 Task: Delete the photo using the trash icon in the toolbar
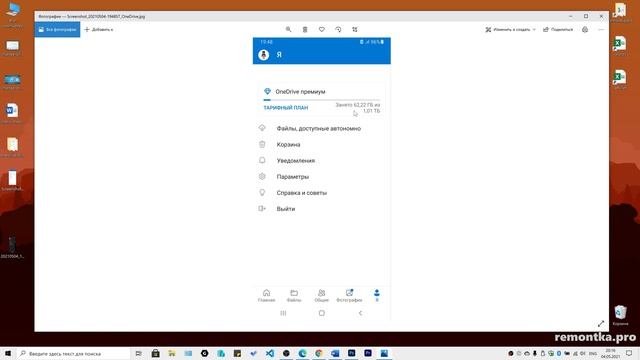point(305,29)
